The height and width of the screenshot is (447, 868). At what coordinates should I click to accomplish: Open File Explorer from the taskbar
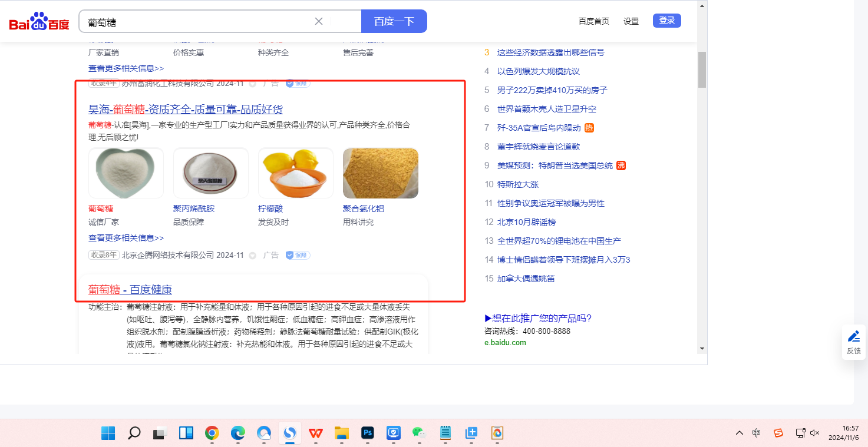[x=342, y=433]
